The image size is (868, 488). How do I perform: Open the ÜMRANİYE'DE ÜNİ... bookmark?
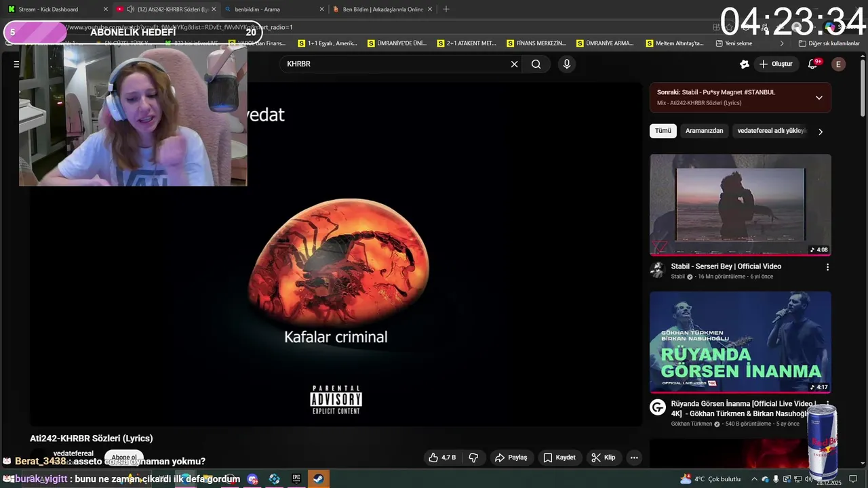397,43
